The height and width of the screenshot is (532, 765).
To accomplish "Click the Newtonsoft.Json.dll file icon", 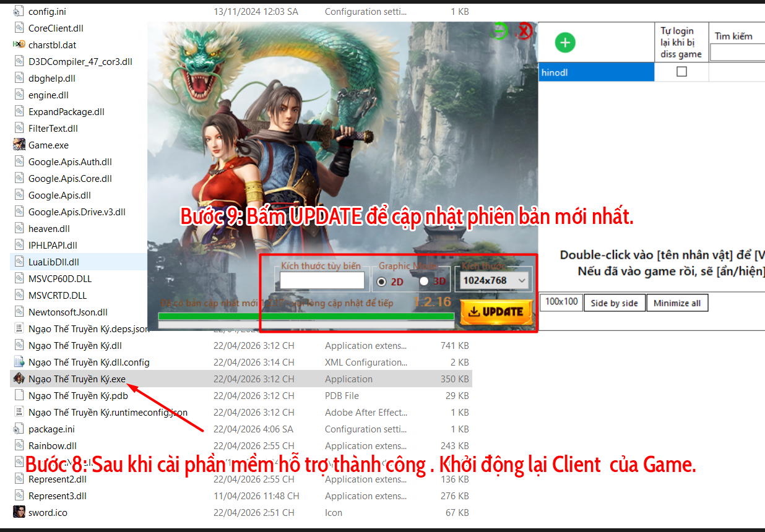I will (19, 312).
